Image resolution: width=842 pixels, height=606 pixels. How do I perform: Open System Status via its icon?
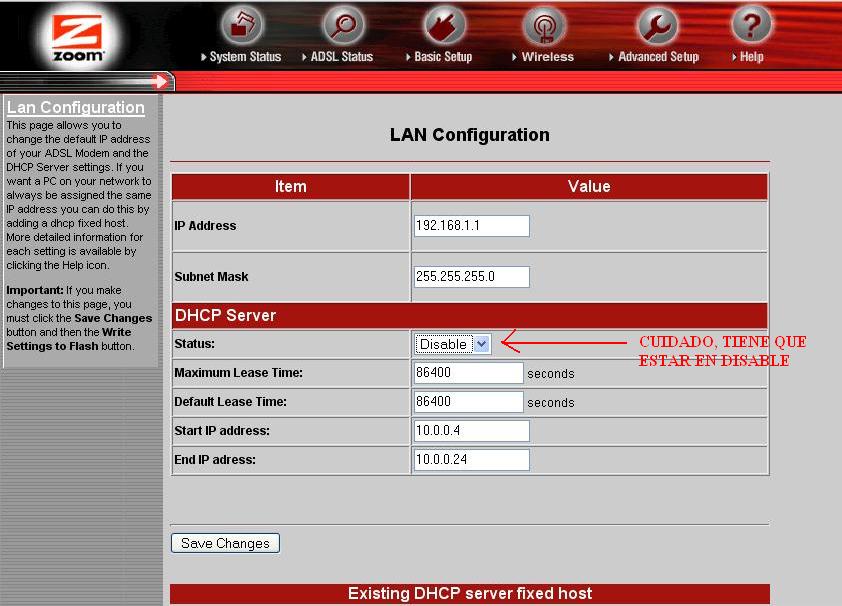coord(242,25)
